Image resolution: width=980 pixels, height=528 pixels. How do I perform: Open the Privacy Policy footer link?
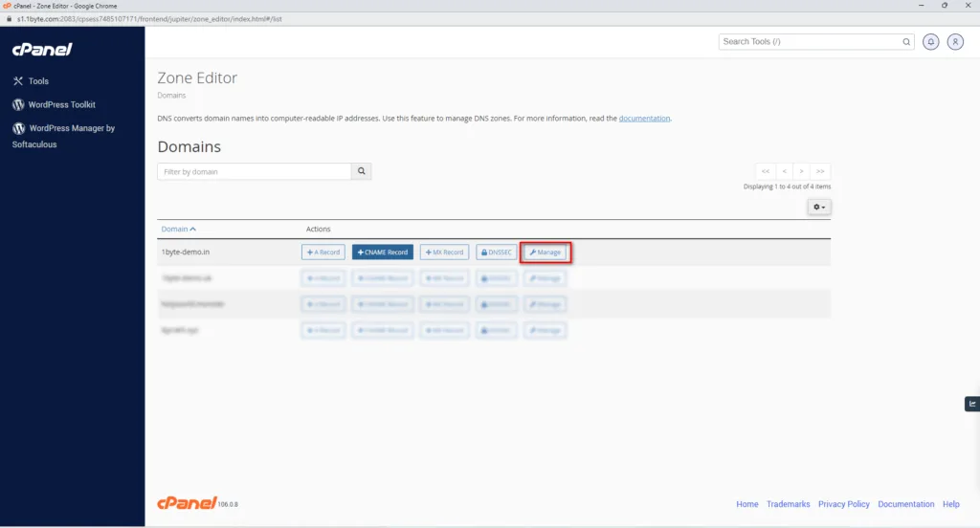point(844,504)
